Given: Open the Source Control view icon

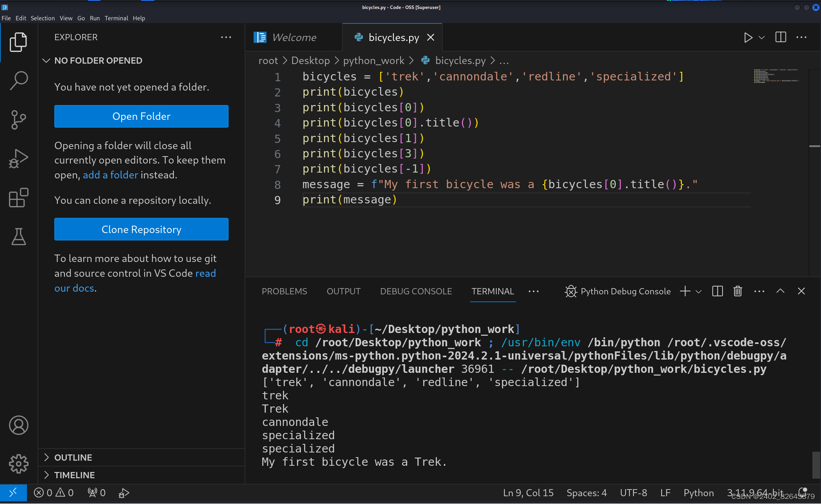Looking at the screenshot, I should click(18, 120).
